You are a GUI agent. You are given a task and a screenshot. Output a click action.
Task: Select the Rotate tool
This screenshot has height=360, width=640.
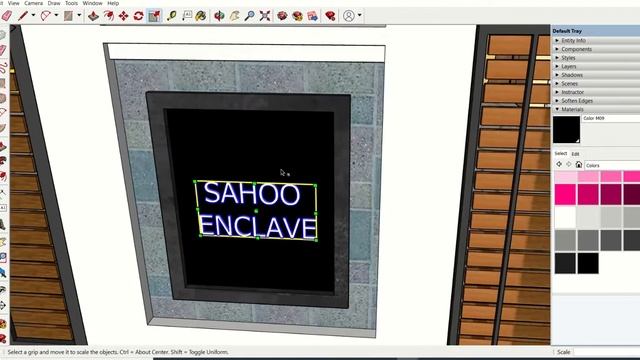(x=138, y=16)
